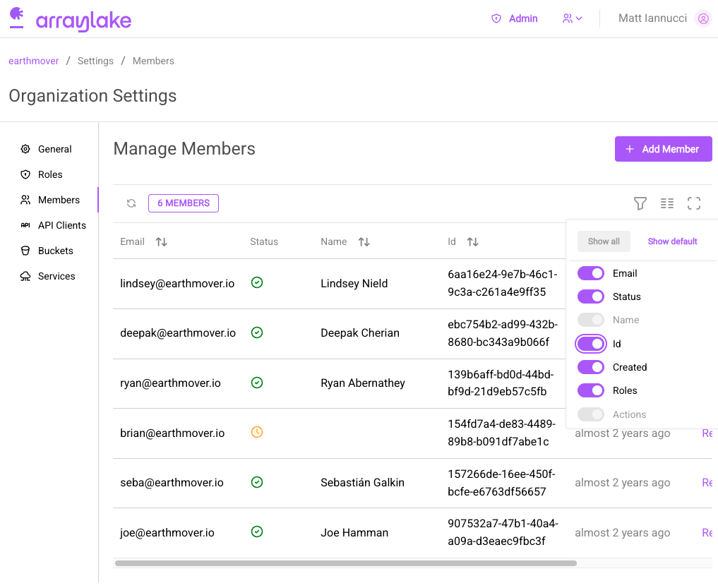Toggle Created column visibility
Image resolution: width=718 pixels, height=588 pixels.
point(591,367)
